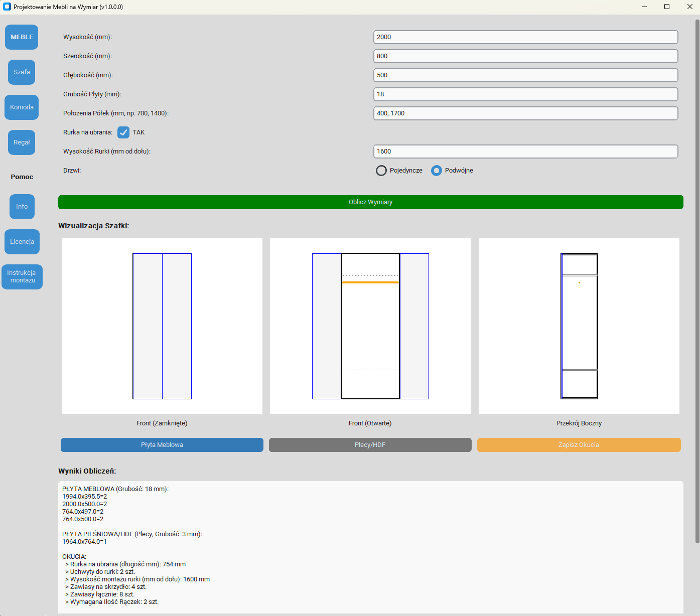Screen dimensions: 700x616
Task: Click the Front (Otwarte) visualization preview
Action: pos(370,326)
